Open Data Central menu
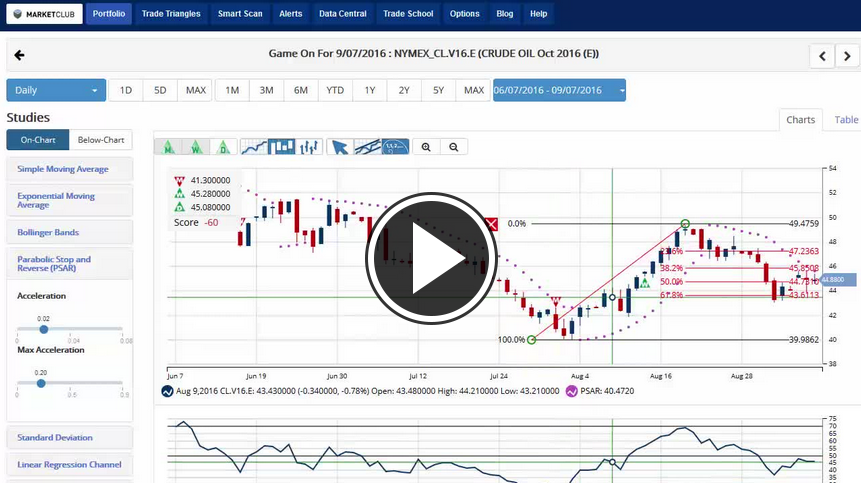Image resolution: width=861 pixels, height=483 pixels. [343, 14]
